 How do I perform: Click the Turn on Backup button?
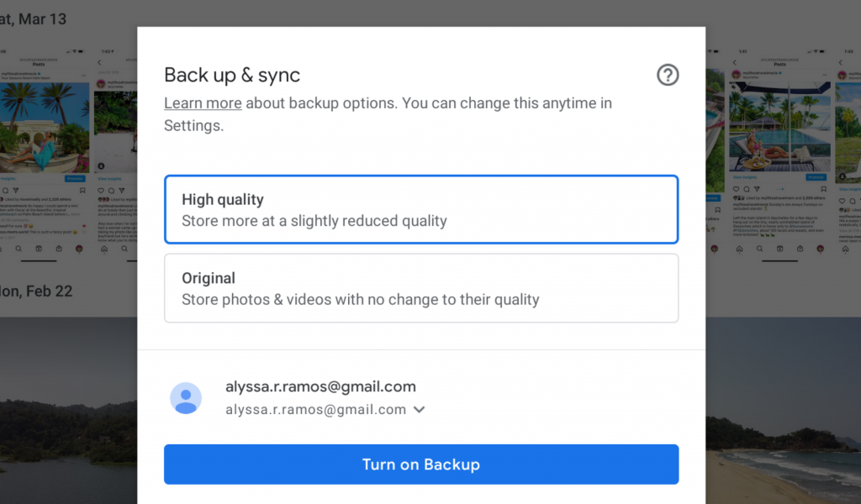point(420,464)
